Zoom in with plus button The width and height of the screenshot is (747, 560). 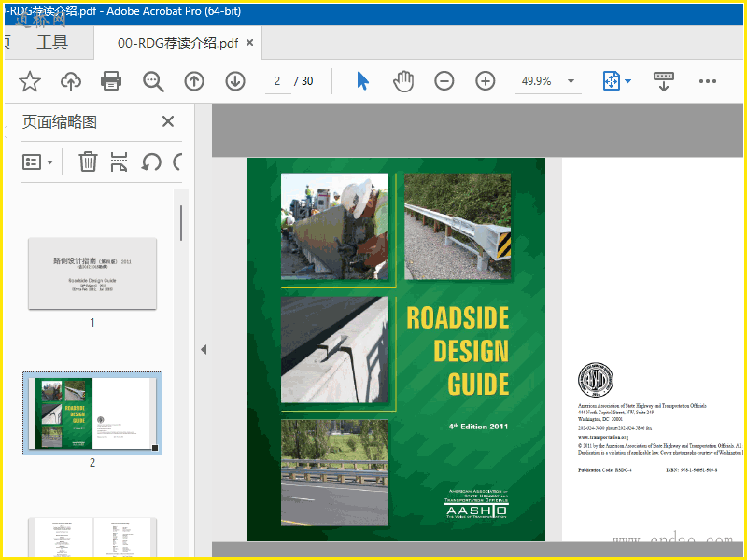(486, 81)
